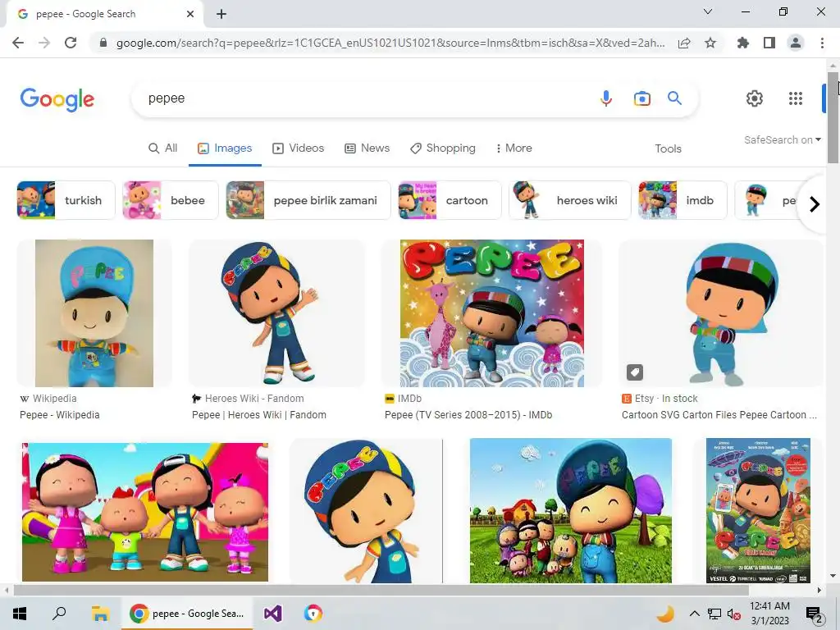Viewport: 840px width, 630px height.
Task: Click the muted volume tray icon
Action: [x=733, y=614]
